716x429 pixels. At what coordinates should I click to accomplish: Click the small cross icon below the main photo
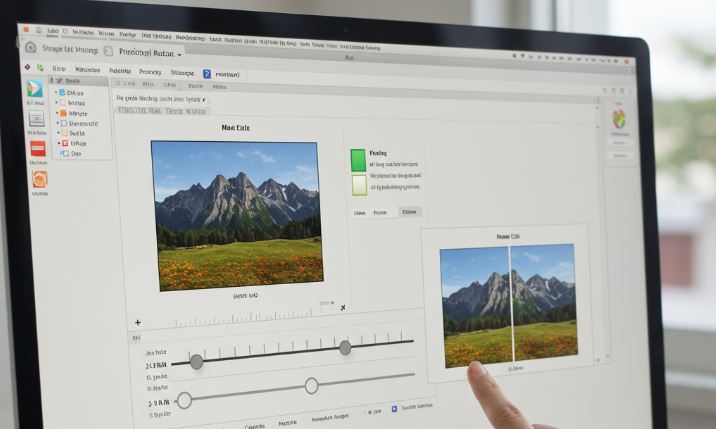(343, 308)
